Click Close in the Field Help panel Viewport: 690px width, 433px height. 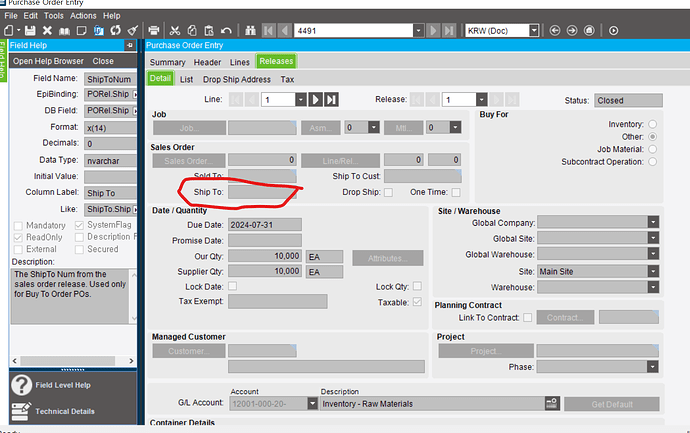103,61
